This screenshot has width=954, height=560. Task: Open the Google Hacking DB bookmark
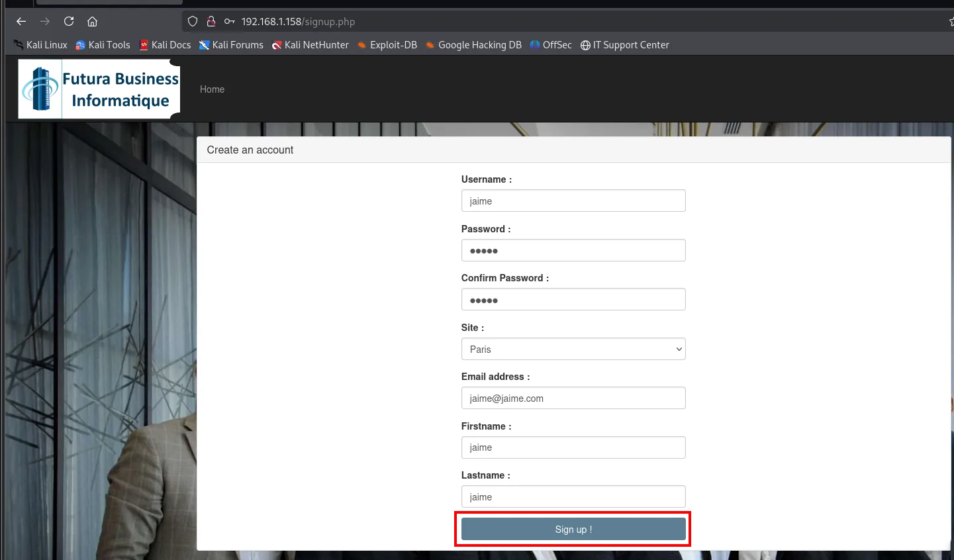click(473, 45)
